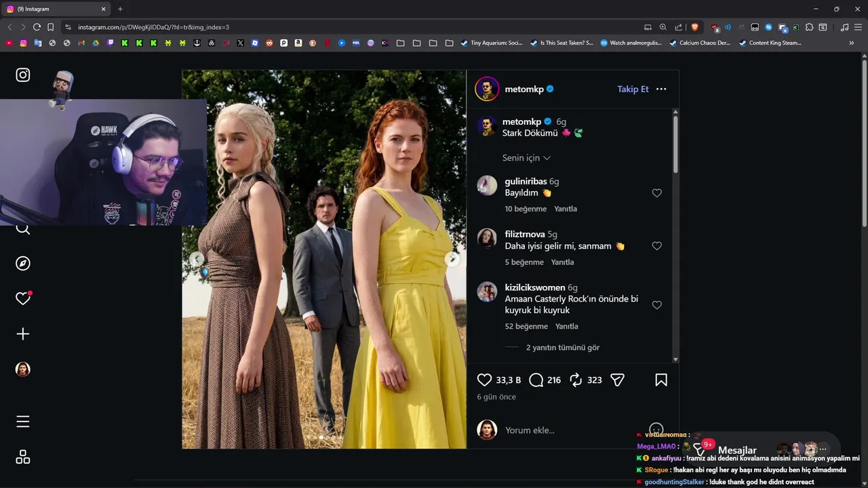The image size is (868, 488).
Task: Click filiztrnova's comment avatar
Action: (487, 238)
